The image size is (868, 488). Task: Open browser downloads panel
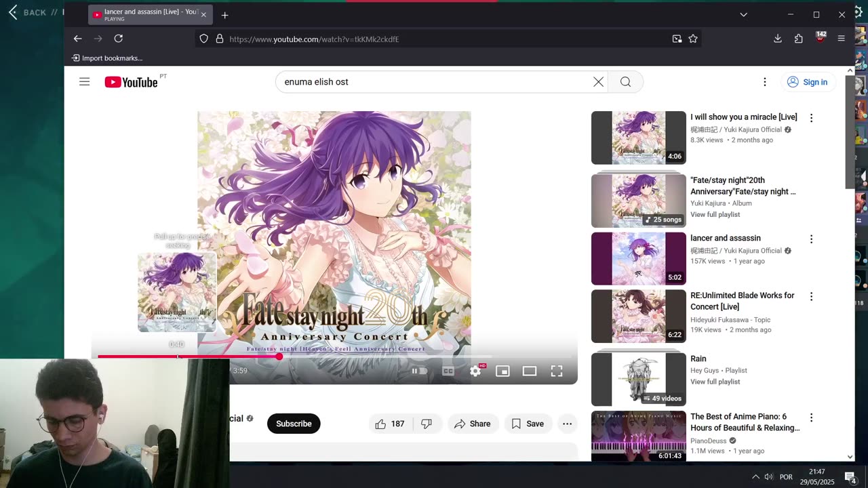(x=778, y=39)
